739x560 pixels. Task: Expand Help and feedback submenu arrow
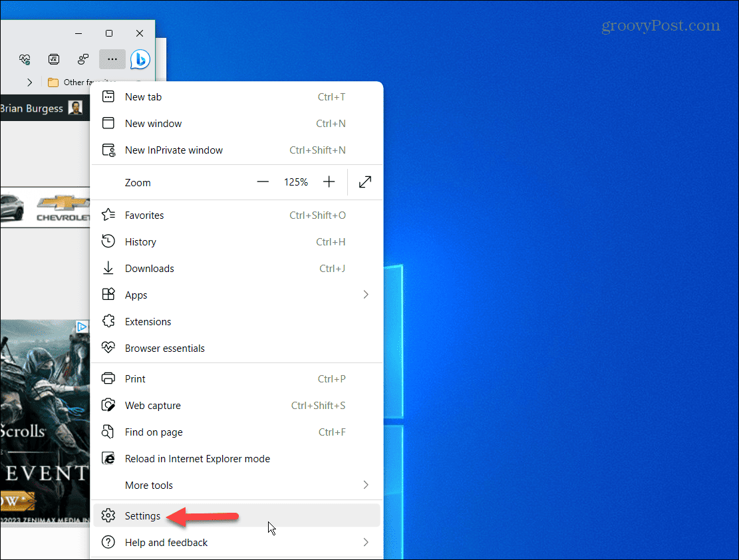point(366,542)
